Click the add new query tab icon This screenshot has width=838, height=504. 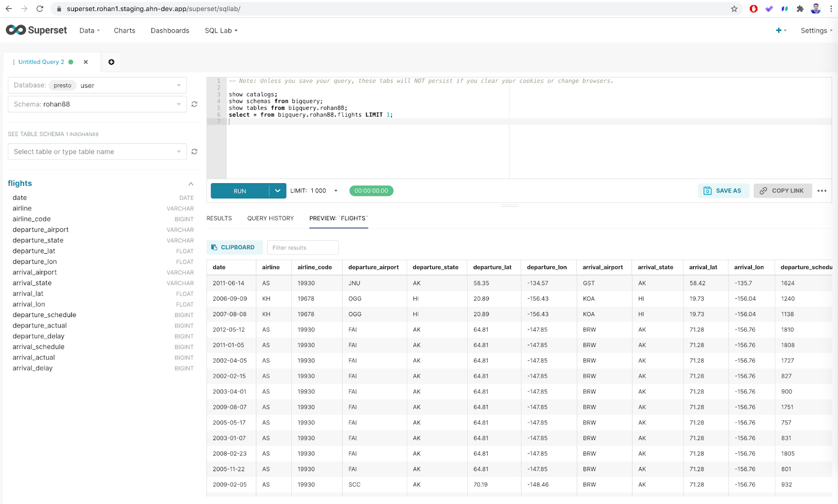(111, 62)
